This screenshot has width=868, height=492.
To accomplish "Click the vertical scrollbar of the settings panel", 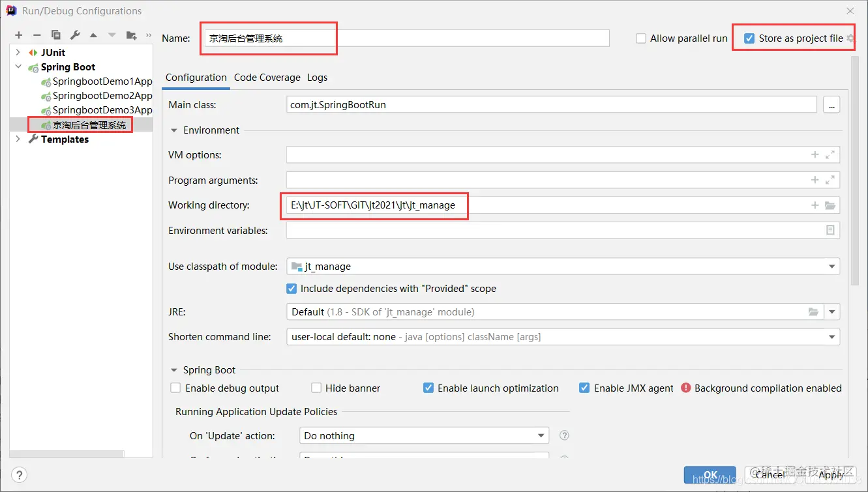I will [854, 169].
